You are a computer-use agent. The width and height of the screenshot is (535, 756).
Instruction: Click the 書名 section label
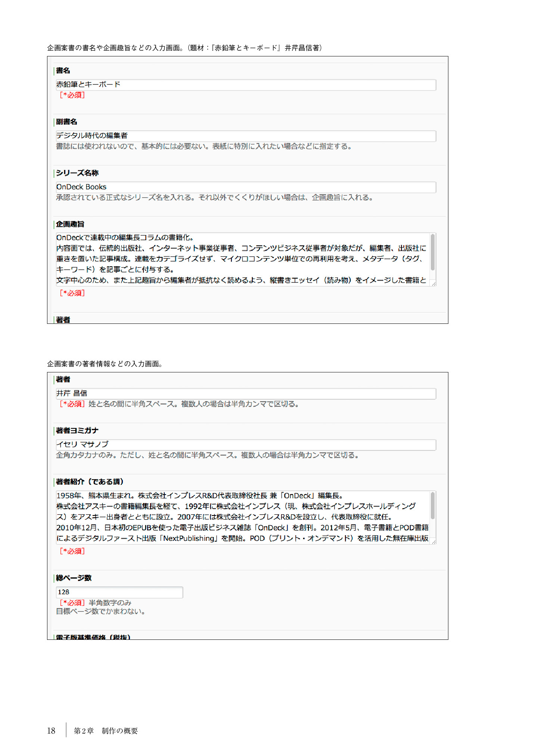(x=63, y=71)
